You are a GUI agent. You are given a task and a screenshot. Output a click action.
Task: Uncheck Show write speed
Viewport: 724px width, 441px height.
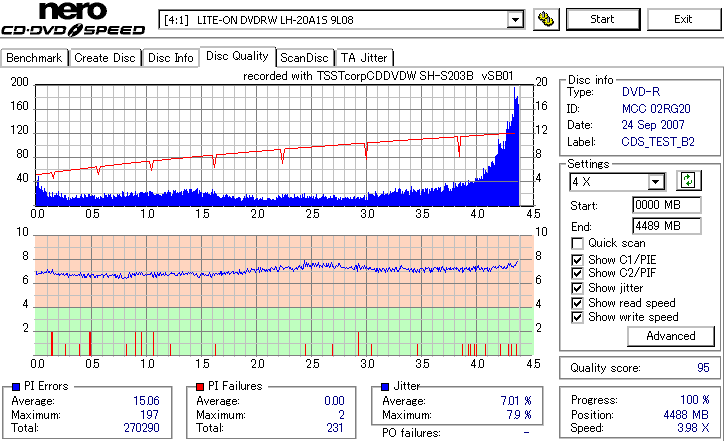[577, 317]
